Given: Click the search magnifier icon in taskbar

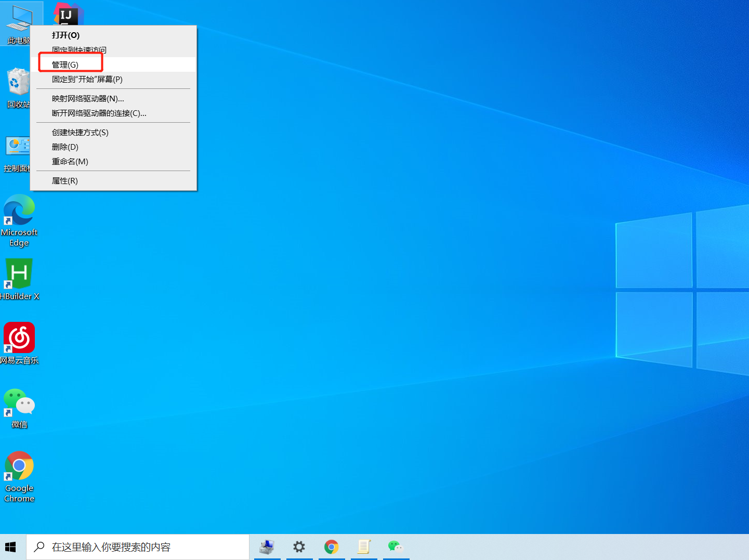Looking at the screenshot, I should tap(39, 547).
